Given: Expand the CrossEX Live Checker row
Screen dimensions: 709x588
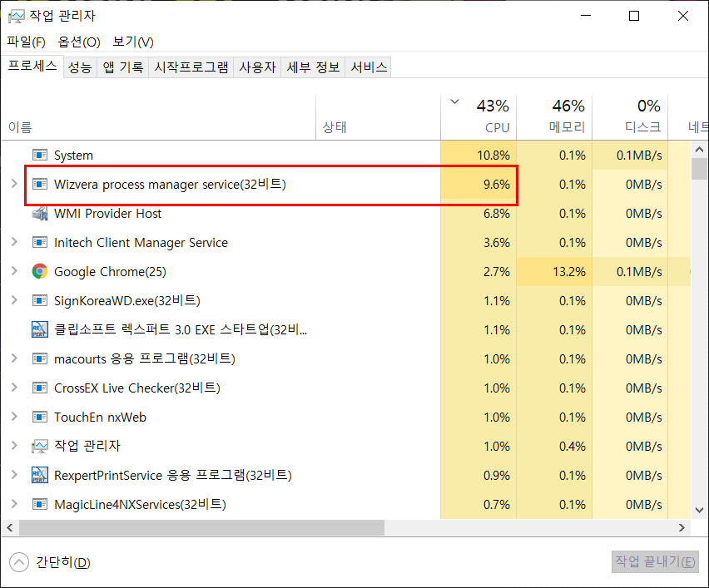Looking at the screenshot, I should tap(14, 388).
